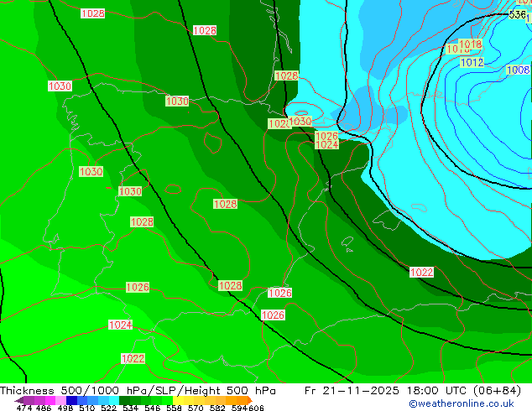Screen dimensions: 532x411
Task: Click the forecast time 'Fr 21-11-2025 18:00 UTC'
Action: [x=386, y=390]
